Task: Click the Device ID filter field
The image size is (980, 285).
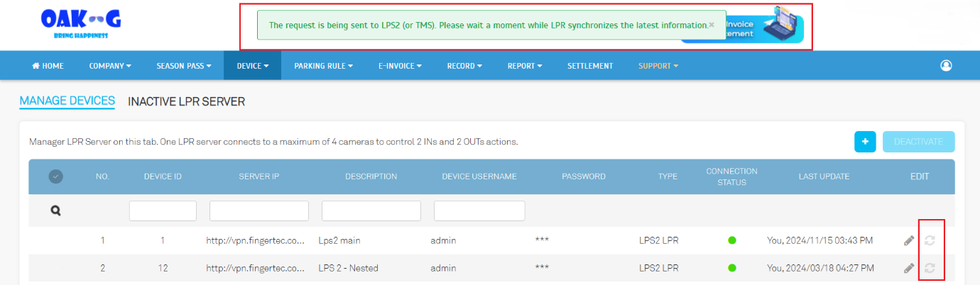Action: (x=163, y=211)
